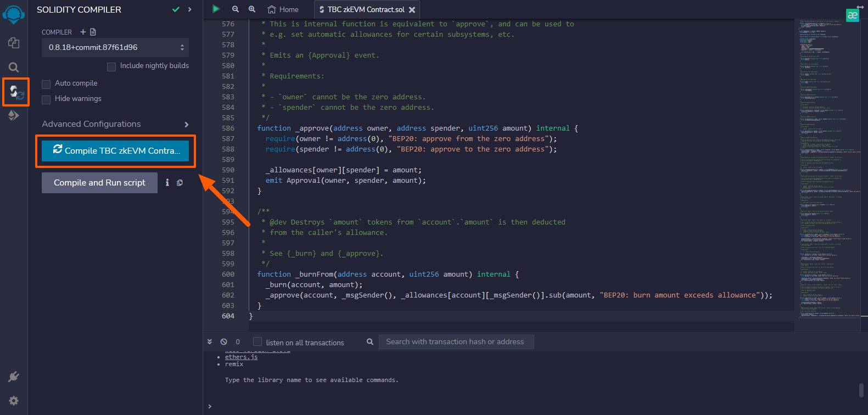This screenshot has height=415, width=868.
Task: Zoom in the editor font
Action: [x=252, y=9]
